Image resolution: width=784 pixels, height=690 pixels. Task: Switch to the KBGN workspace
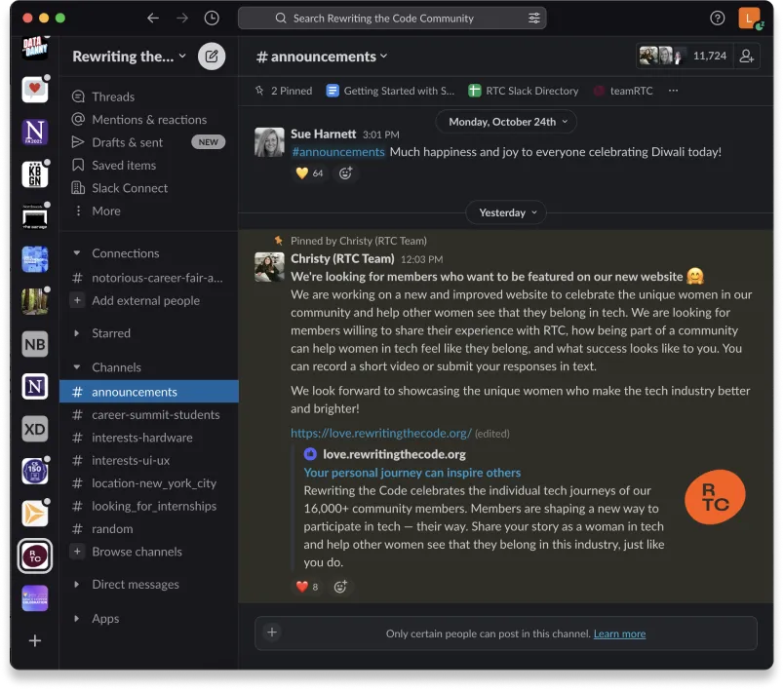click(35, 174)
